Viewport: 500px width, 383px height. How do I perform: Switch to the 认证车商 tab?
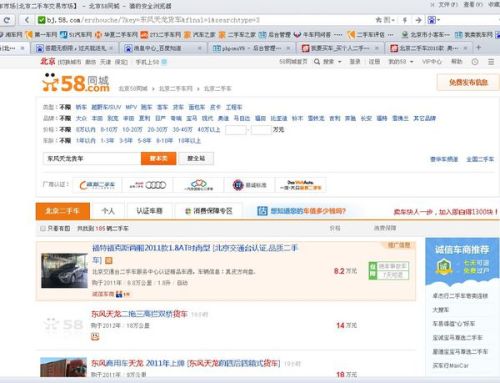149,211
